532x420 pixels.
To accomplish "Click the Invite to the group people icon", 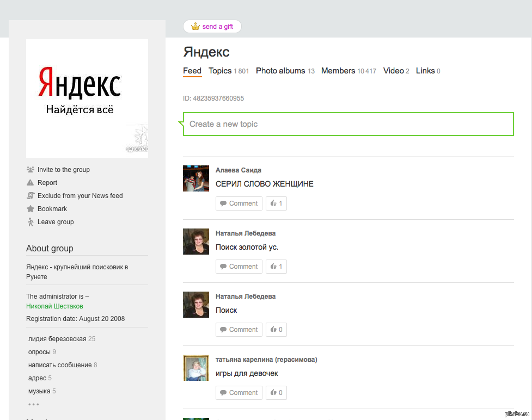I will point(30,170).
